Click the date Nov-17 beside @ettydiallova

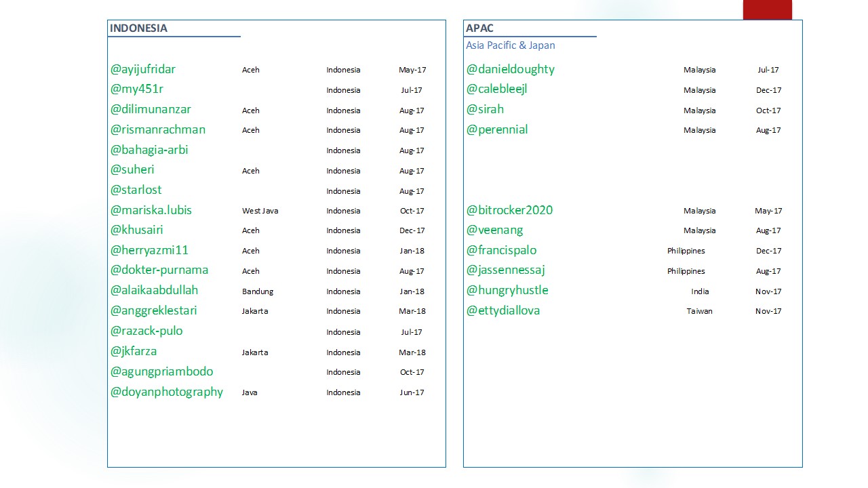768,311
